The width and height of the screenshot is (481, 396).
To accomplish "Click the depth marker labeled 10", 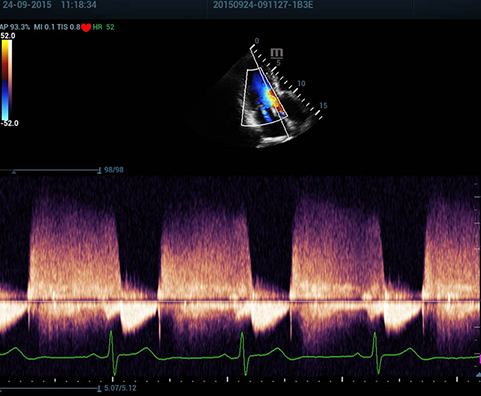I will pos(301,83).
